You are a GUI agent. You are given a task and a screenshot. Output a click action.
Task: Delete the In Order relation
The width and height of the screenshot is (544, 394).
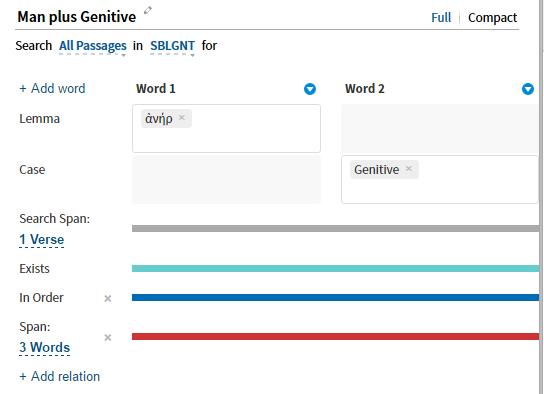[x=108, y=298]
